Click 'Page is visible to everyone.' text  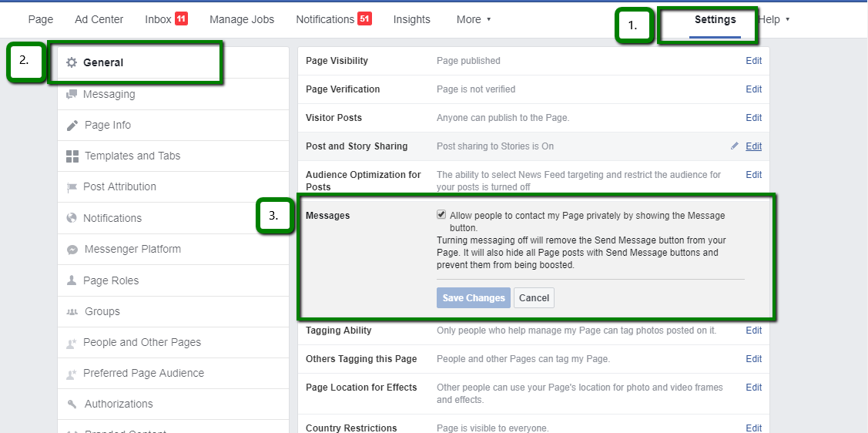point(493,428)
